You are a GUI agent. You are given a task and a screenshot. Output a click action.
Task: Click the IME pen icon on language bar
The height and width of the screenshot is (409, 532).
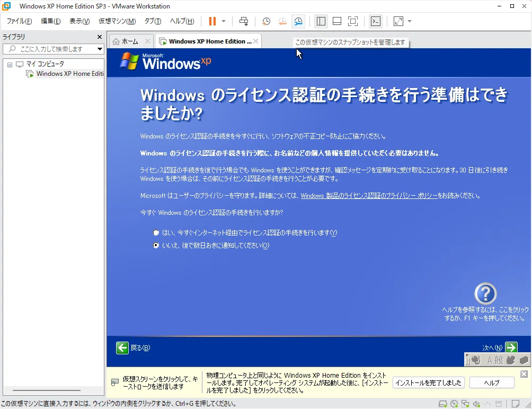tap(476, 360)
